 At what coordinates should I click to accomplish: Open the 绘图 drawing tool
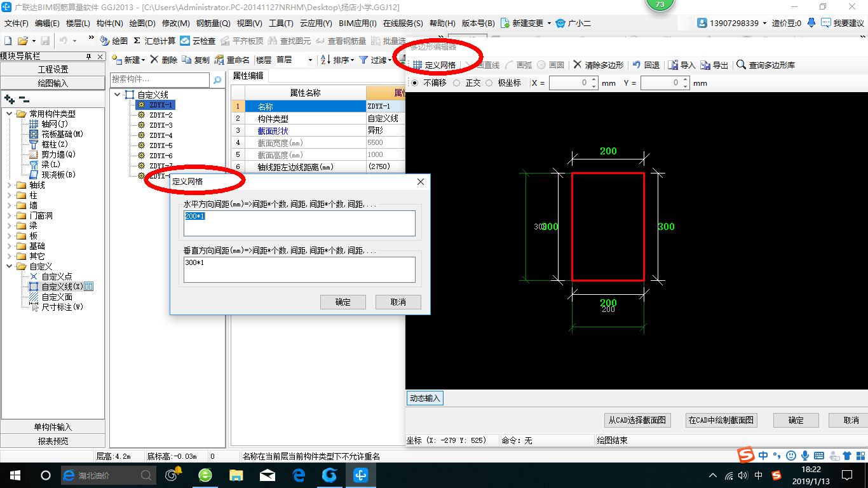click(114, 41)
